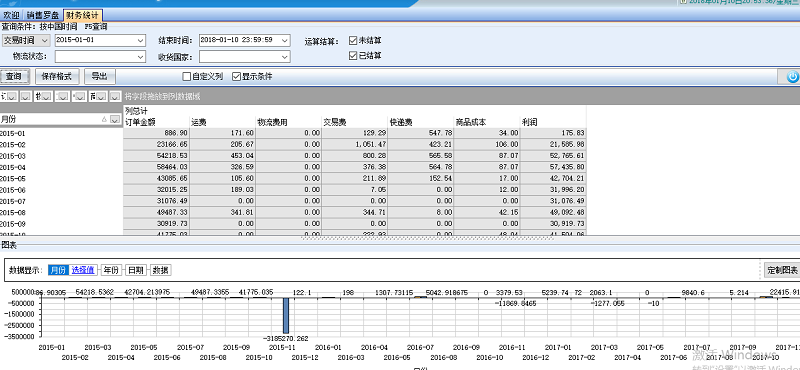Open the 月份 field filter arrow
The width and height of the screenshot is (800, 370).
pos(115,119)
